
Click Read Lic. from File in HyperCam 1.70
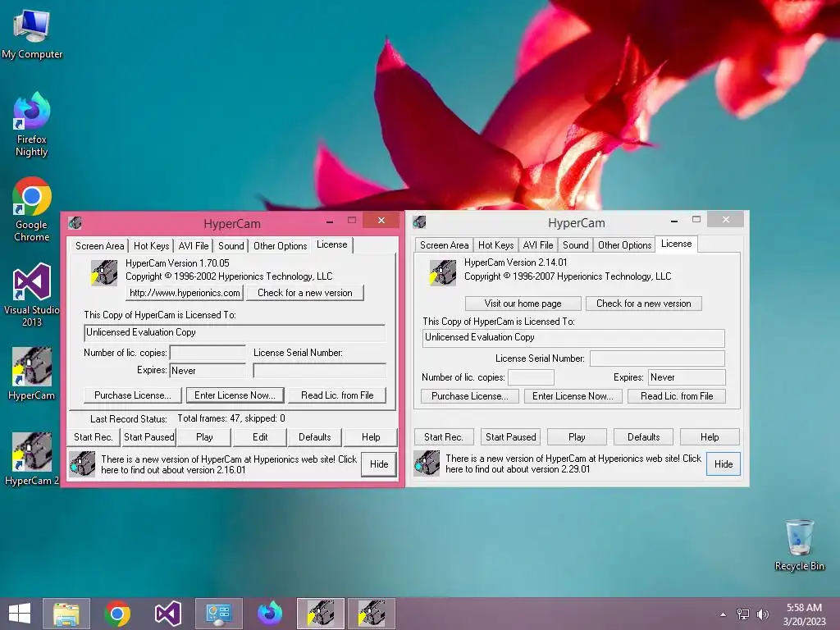tap(337, 395)
